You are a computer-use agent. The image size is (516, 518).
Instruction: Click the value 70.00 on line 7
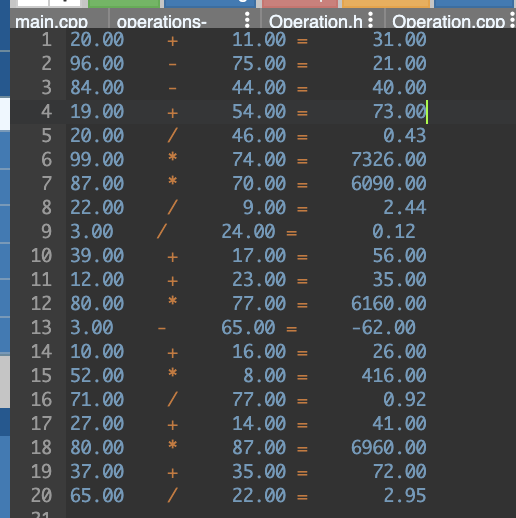pyautogui.click(x=259, y=184)
